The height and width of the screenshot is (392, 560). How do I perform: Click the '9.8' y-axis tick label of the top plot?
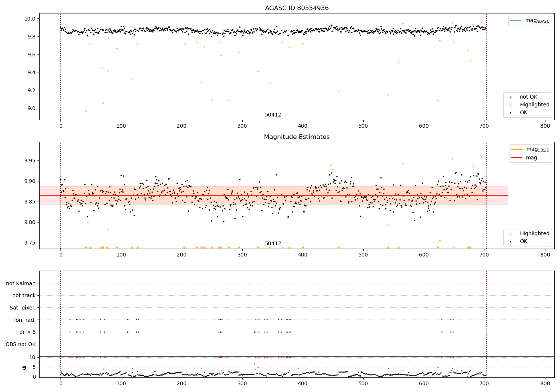point(31,37)
